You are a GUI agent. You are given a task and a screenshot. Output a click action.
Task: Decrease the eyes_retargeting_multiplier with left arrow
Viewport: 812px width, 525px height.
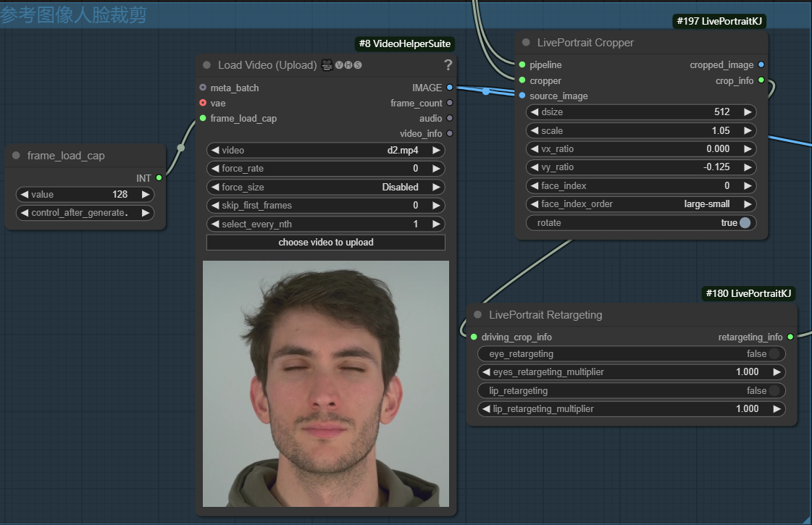click(487, 372)
